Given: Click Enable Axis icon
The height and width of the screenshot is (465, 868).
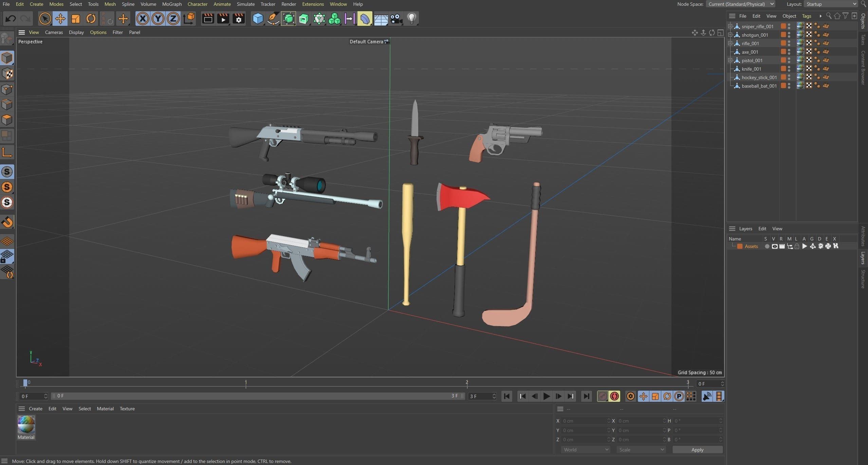Looking at the screenshot, I should (x=7, y=152).
